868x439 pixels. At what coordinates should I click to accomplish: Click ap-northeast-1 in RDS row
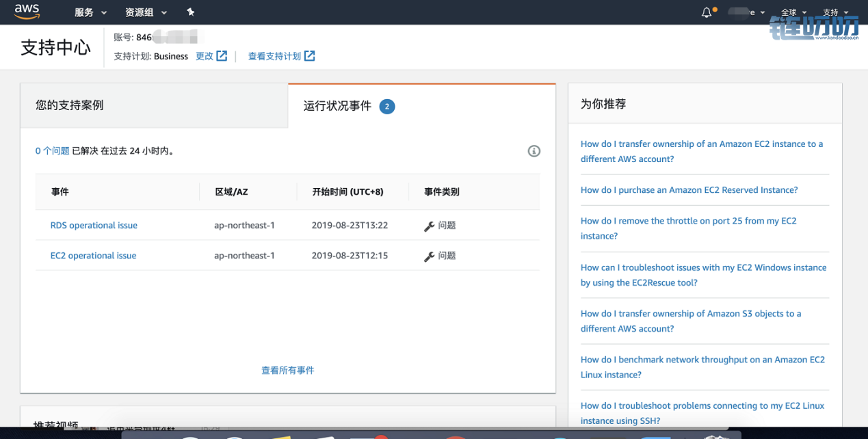tap(244, 225)
